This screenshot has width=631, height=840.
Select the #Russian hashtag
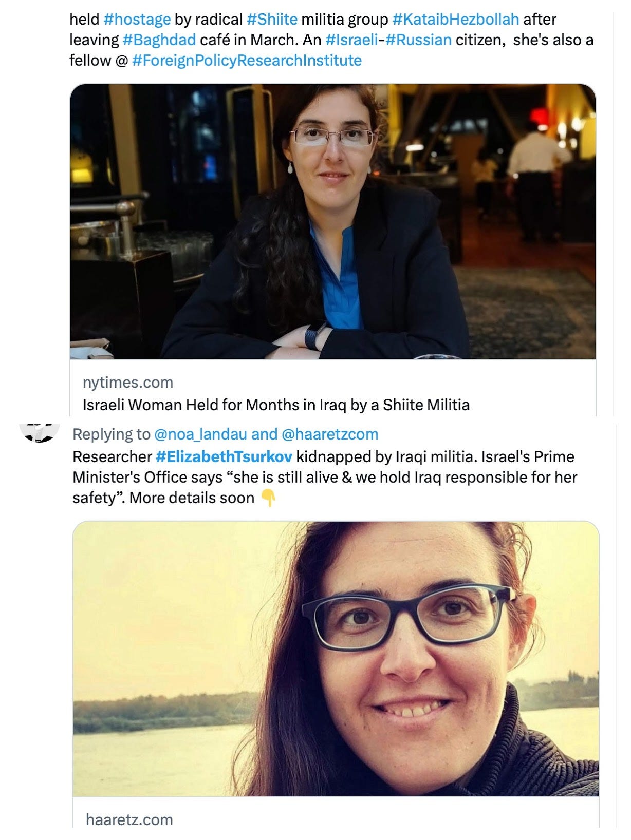[418, 40]
